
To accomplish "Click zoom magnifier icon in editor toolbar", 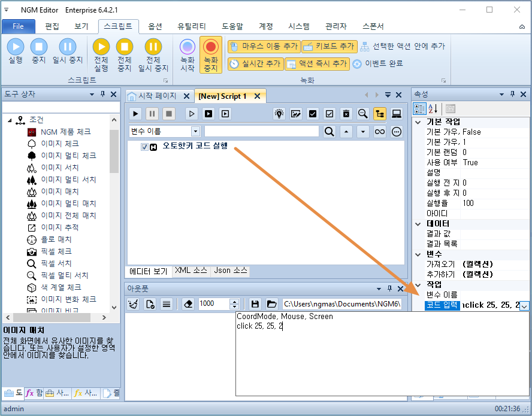I will point(362,114).
